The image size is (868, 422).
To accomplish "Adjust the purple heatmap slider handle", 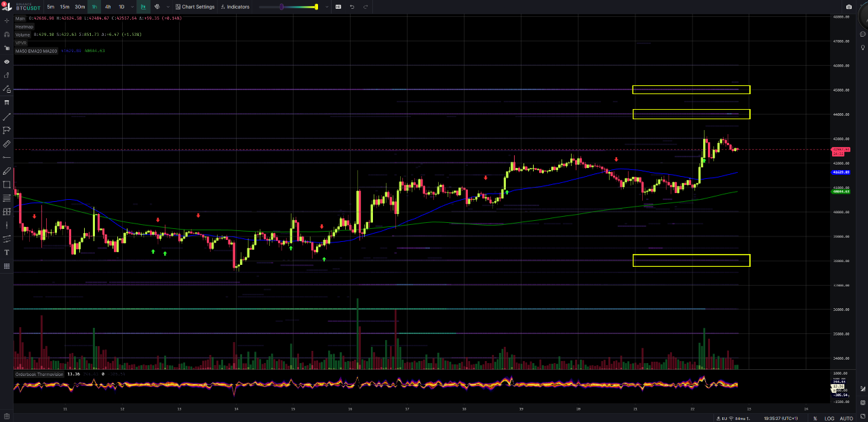I will pyautogui.click(x=281, y=7).
